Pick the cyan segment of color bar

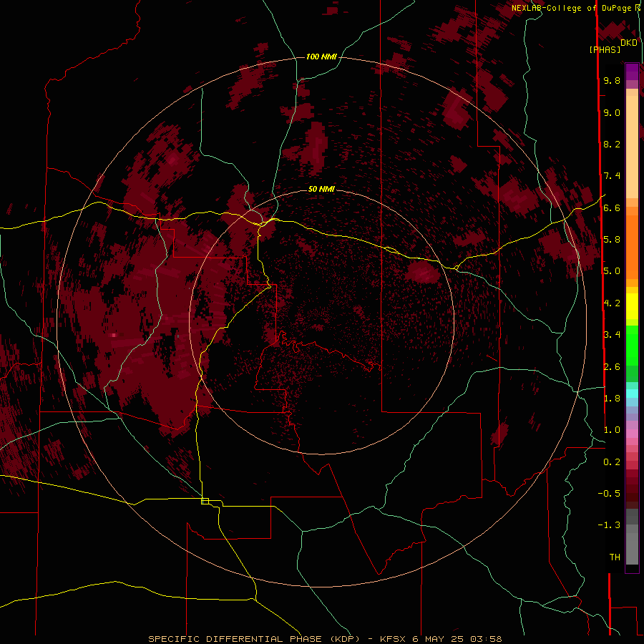[632, 394]
